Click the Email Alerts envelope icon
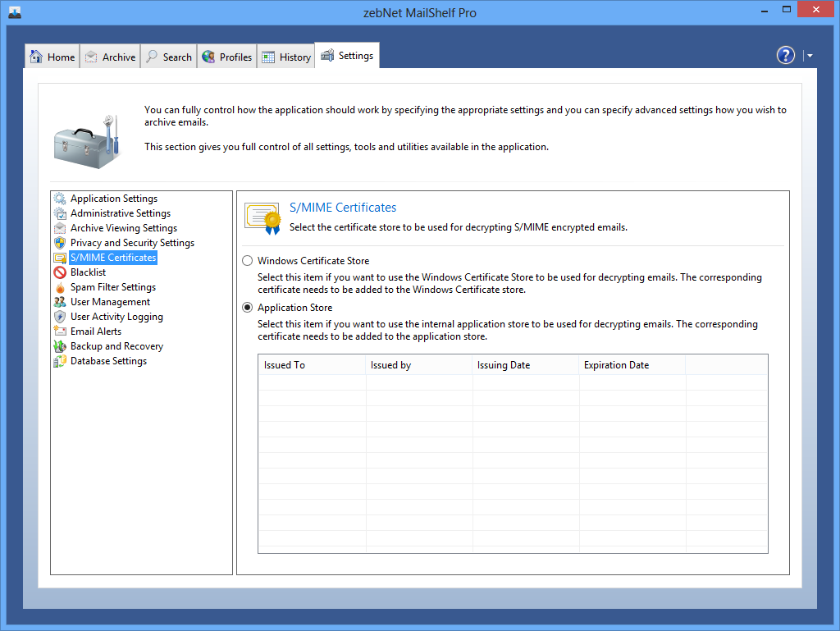Viewport: 840px width, 631px height. point(60,332)
